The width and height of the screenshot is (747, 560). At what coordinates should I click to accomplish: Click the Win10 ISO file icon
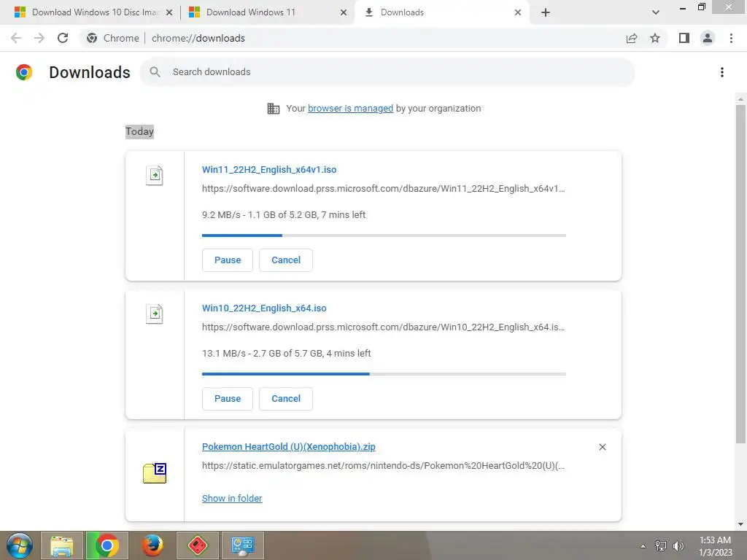155,314
